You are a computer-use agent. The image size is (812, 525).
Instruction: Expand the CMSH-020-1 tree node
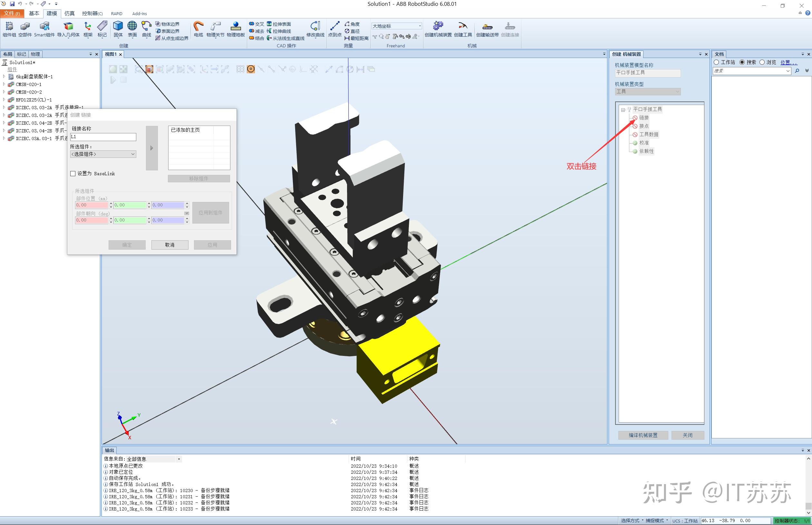click(4, 84)
